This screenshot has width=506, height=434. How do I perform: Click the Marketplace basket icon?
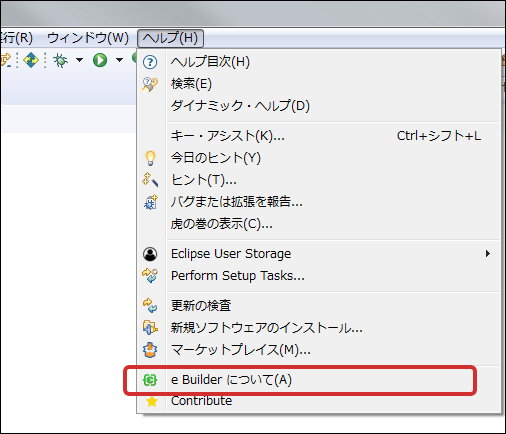point(150,350)
